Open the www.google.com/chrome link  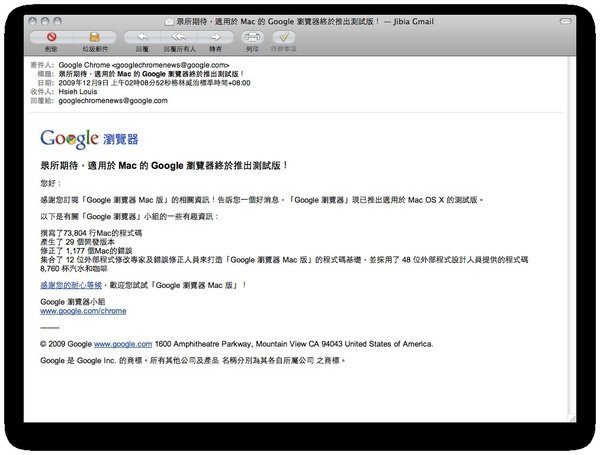point(83,311)
